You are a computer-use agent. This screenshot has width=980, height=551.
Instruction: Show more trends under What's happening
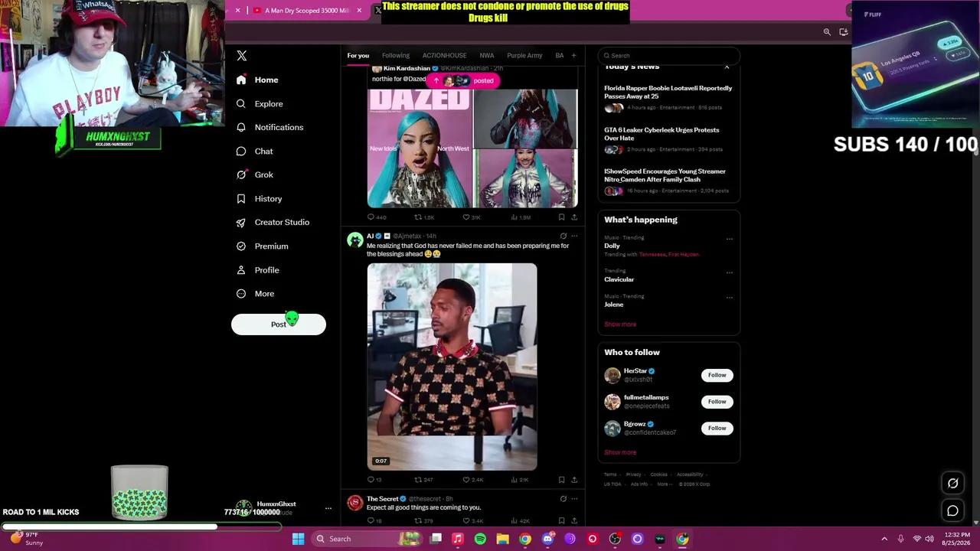point(620,324)
